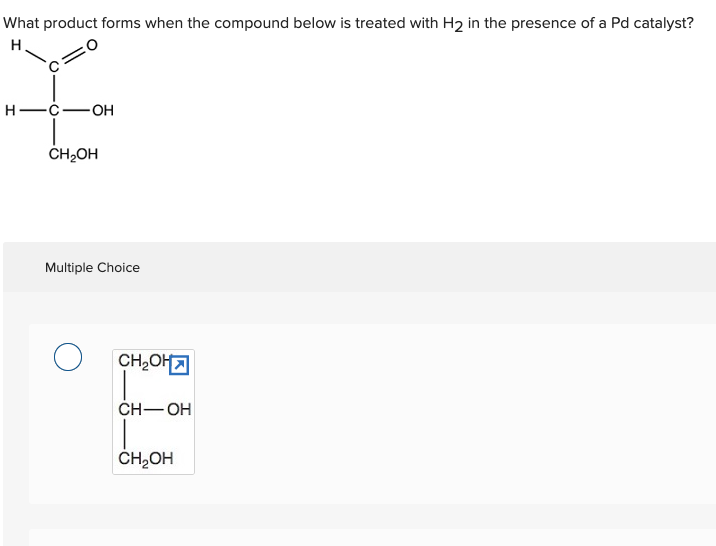Click aldehyde oxygen atom in question structure
The height and width of the screenshot is (546, 716).
92,45
